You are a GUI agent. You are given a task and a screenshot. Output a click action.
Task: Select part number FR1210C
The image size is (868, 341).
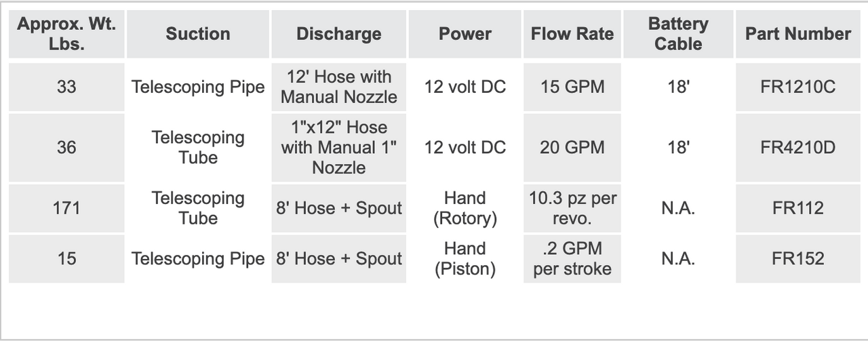pos(797,87)
